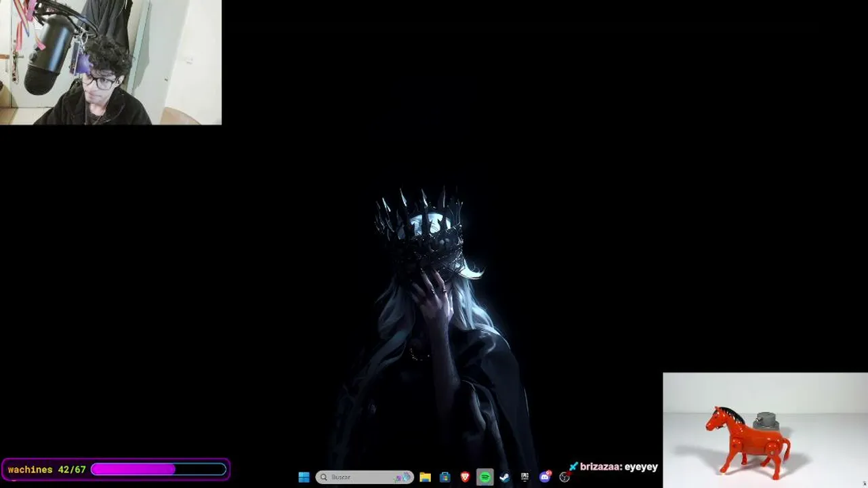Switch to the Spotify app

(484, 477)
